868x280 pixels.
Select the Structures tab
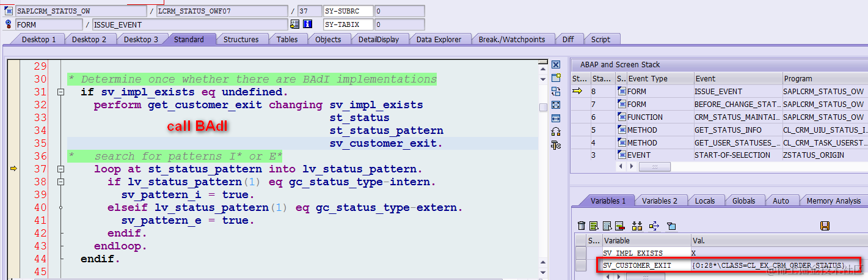pyautogui.click(x=241, y=39)
